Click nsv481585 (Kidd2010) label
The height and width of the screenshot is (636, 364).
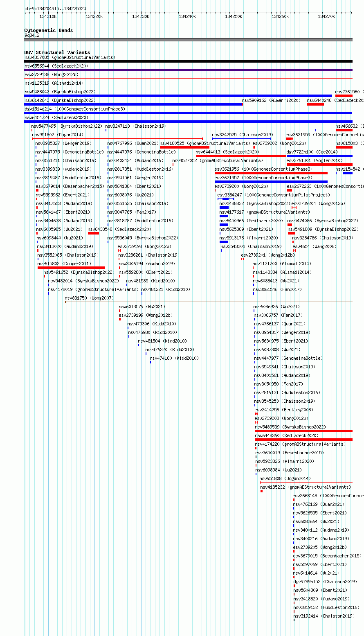[151, 281]
